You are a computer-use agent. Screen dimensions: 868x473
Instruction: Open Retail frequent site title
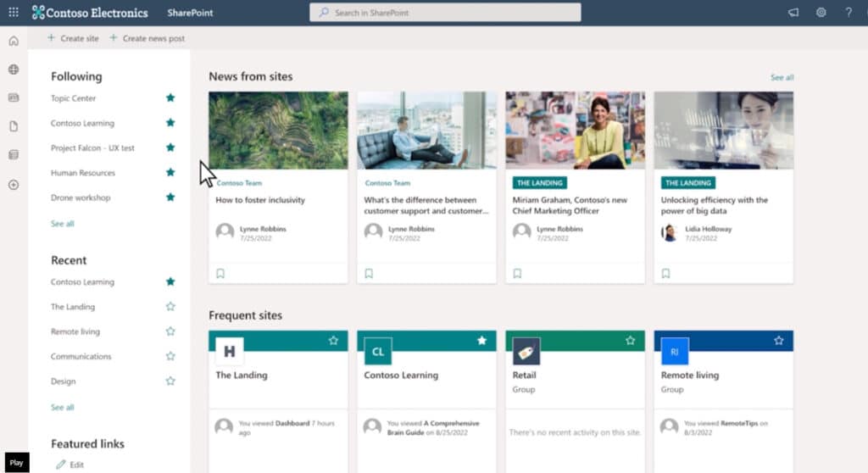click(524, 375)
